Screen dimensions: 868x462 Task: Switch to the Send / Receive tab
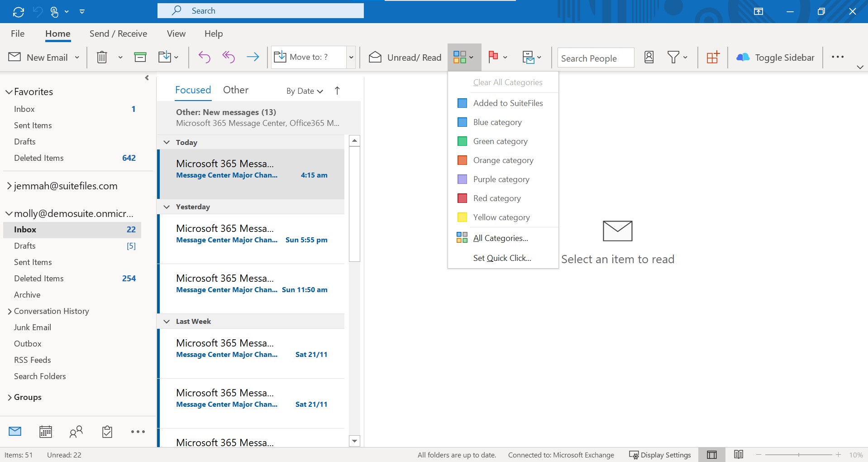[x=118, y=34]
